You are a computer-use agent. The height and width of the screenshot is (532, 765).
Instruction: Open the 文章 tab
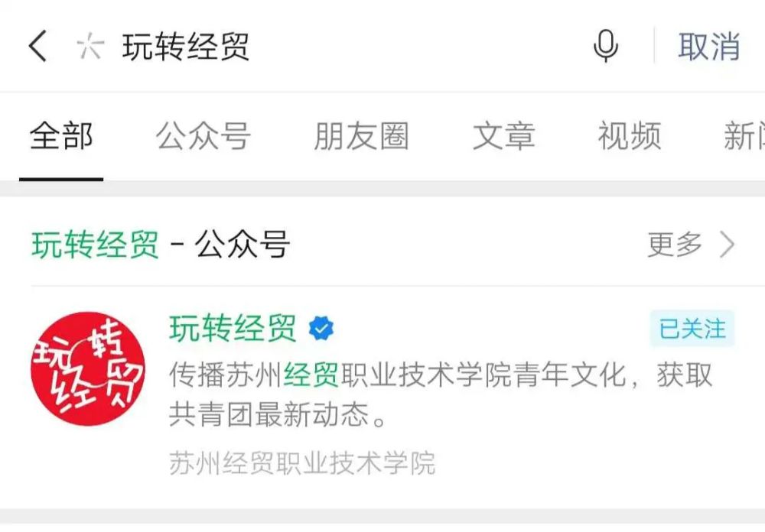pos(504,135)
